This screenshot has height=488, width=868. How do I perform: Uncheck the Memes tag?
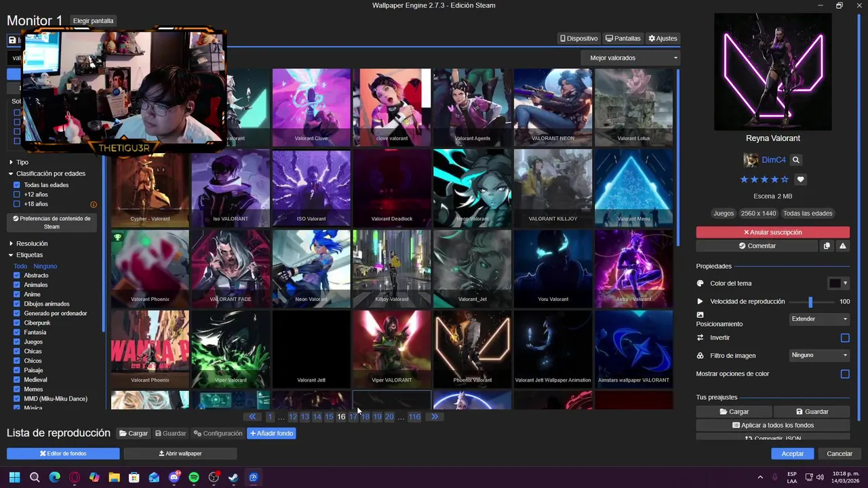coord(17,390)
